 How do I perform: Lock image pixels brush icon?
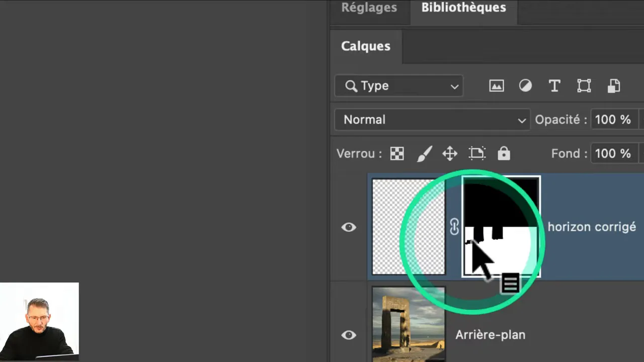click(x=424, y=154)
